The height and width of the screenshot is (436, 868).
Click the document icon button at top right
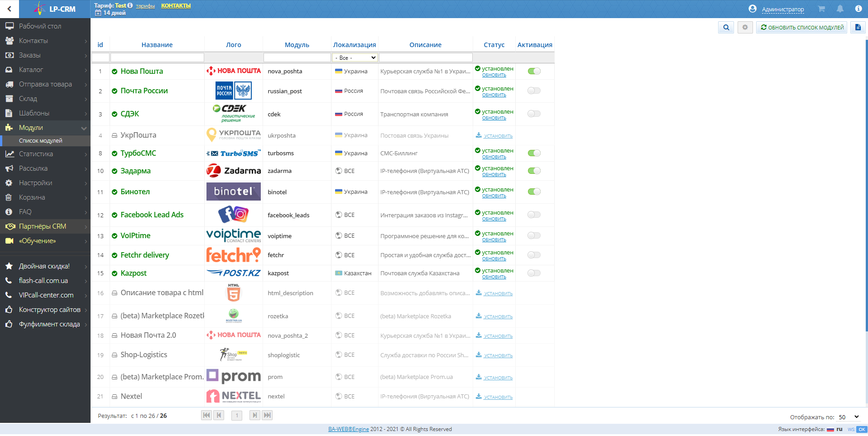click(858, 28)
